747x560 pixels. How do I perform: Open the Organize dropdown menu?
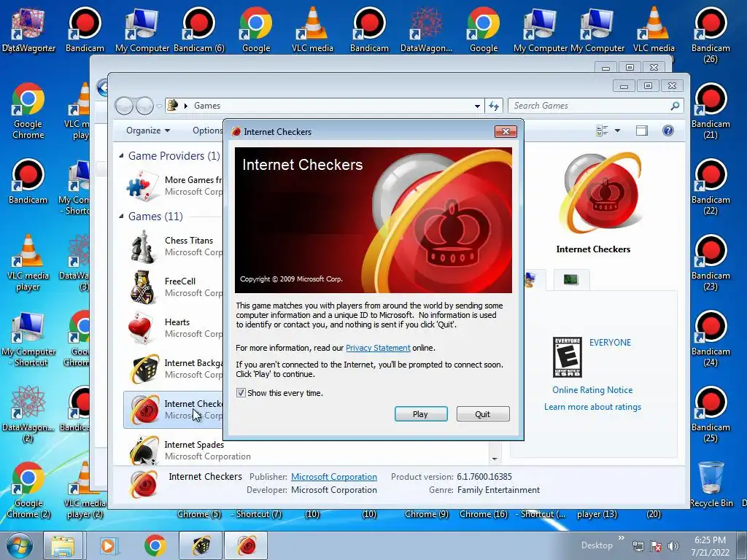[147, 131]
